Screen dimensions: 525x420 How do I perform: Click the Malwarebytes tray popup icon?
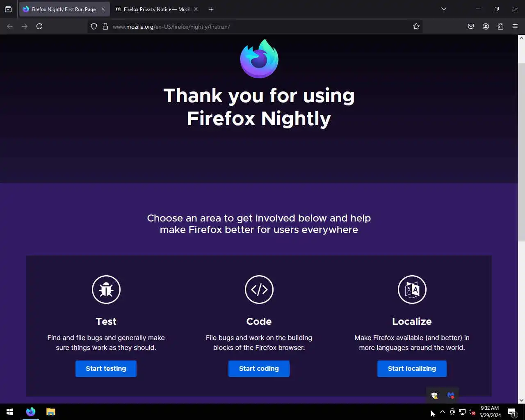(451, 395)
